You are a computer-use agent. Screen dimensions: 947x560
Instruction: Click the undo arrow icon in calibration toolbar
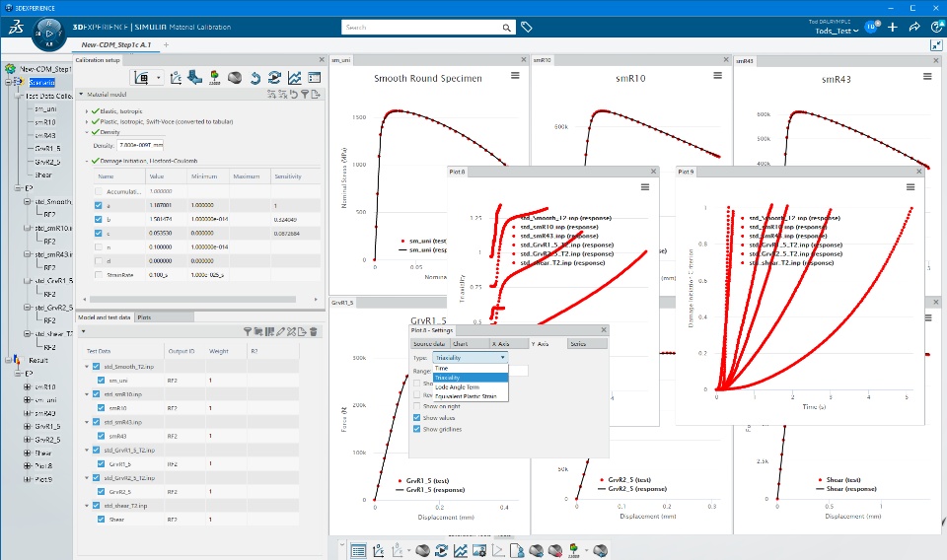(255, 78)
